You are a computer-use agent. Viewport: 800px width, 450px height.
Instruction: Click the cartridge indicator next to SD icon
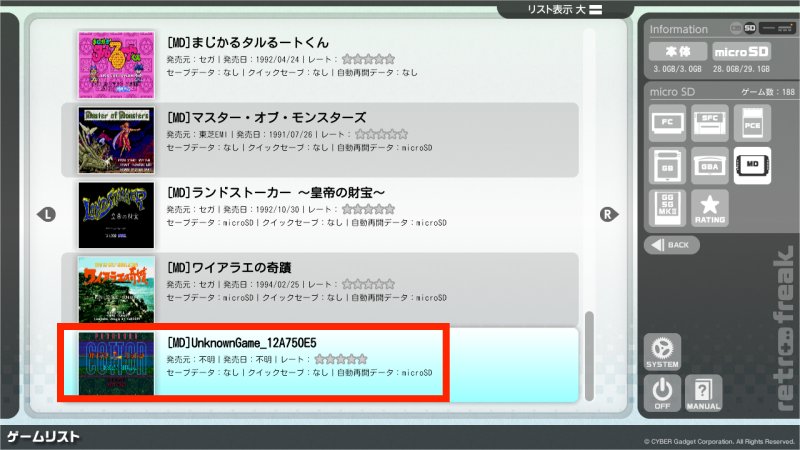pos(736,28)
